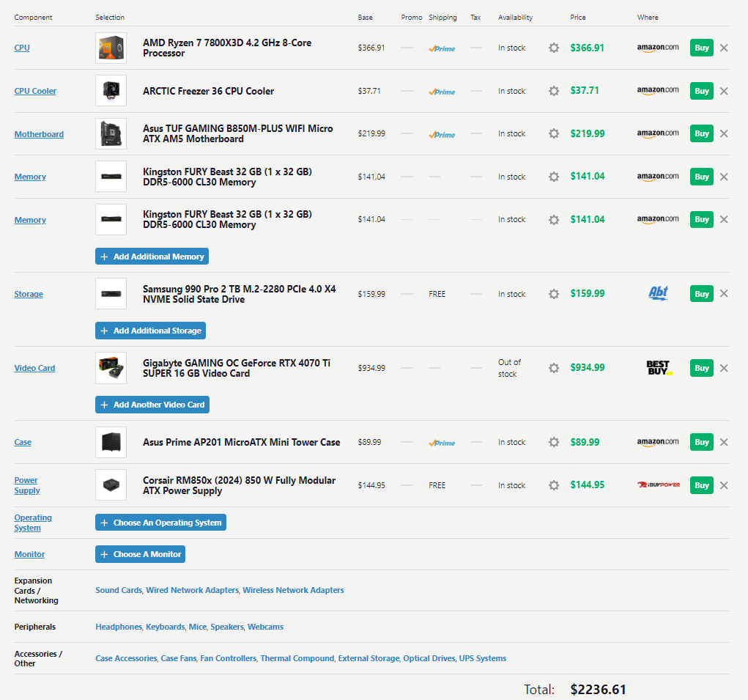This screenshot has width=748, height=700.
Task: Remove Corsair RM850x power supply with X
Action: coord(724,485)
